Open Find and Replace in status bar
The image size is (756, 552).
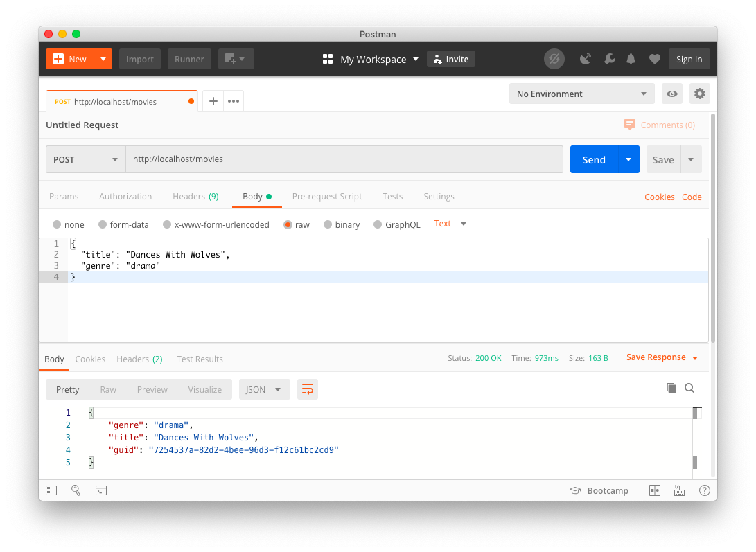pyautogui.click(x=76, y=490)
